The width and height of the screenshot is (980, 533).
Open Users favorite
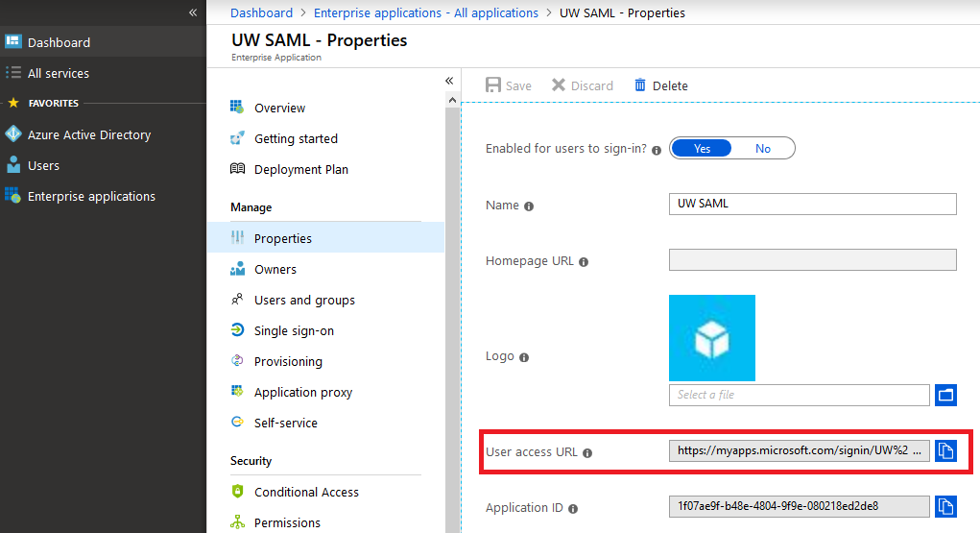pos(103,164)
